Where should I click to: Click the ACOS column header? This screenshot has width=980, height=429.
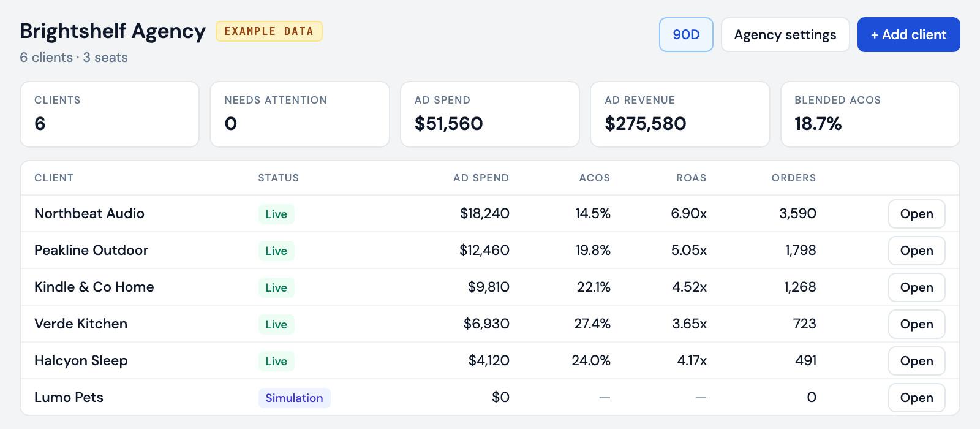pyautogui.click(x=595, y=178)
